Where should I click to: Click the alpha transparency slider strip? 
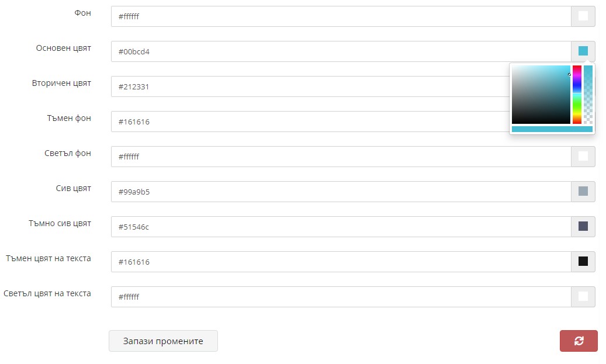click(588, 95)
